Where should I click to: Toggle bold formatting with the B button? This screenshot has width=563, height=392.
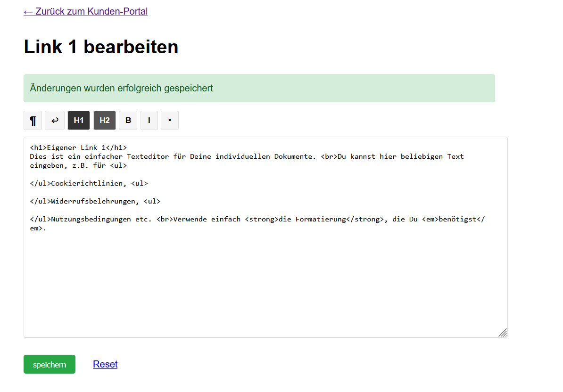pos(128,121)
